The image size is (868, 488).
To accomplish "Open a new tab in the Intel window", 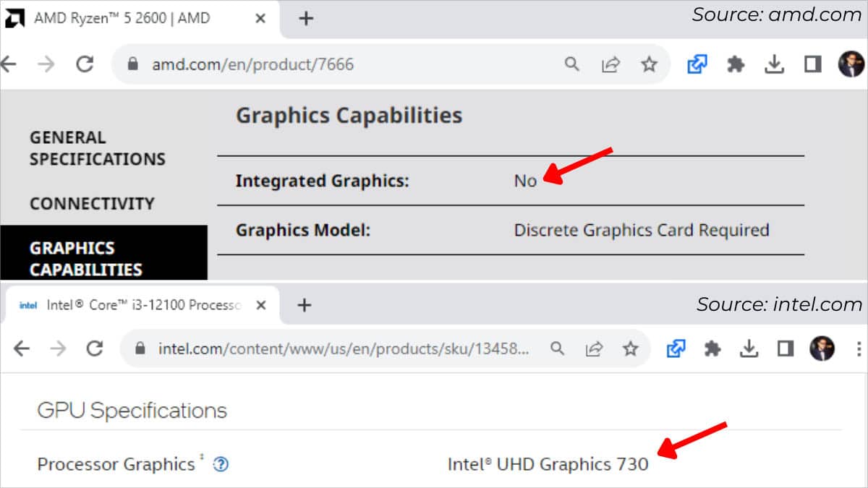I will point(304,304).
